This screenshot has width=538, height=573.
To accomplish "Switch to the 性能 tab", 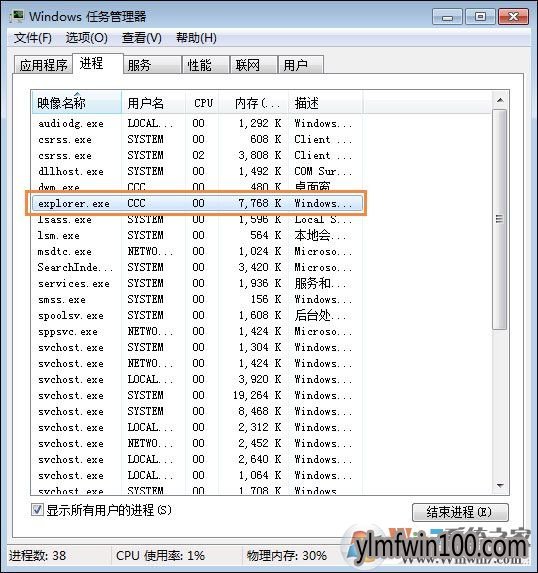I will pyautogui.click(x=206, y=65).
